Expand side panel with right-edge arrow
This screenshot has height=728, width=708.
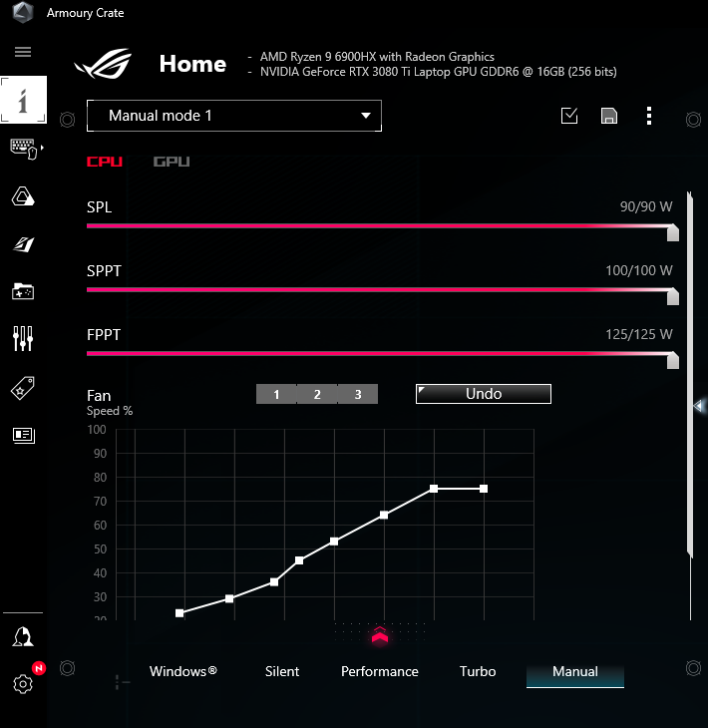pyautogui.click(x=699, y=406)
